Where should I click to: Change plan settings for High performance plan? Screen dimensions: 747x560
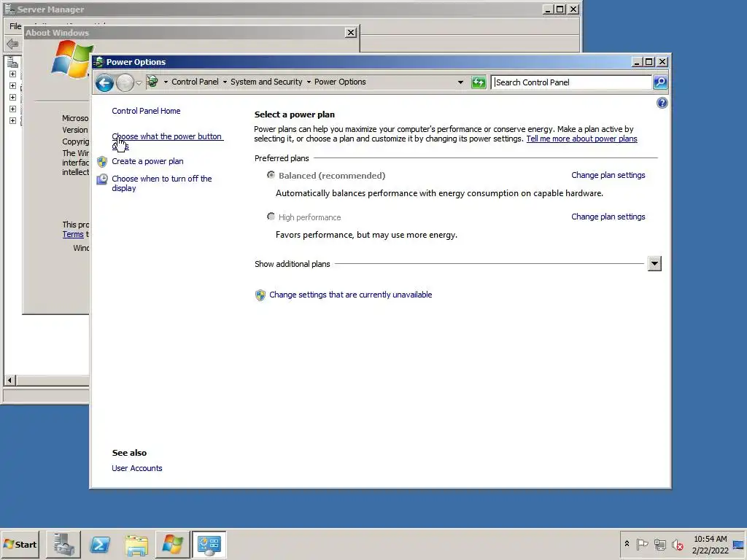pos(608,217)
